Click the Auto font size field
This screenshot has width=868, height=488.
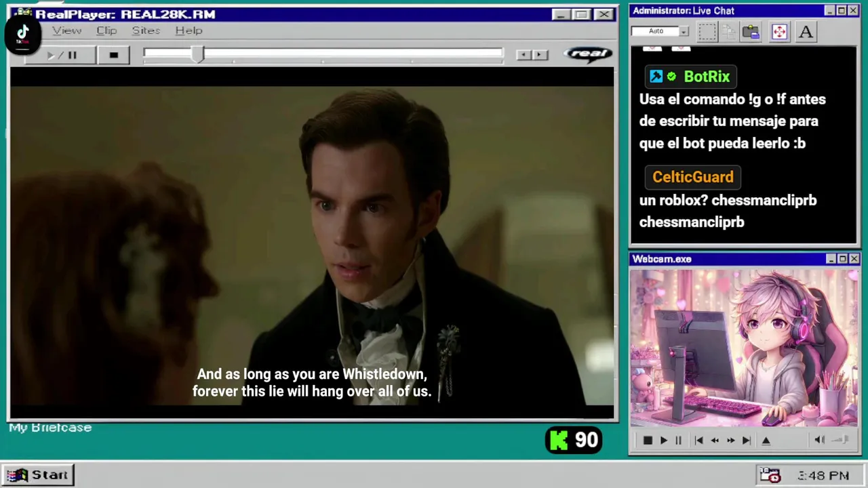(655, 31)
